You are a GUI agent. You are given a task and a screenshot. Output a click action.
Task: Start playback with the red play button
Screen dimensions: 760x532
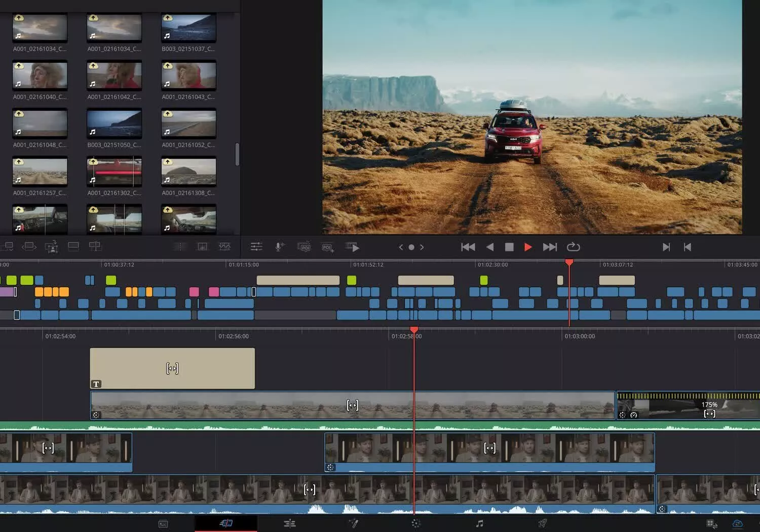(x=528, y=247)
